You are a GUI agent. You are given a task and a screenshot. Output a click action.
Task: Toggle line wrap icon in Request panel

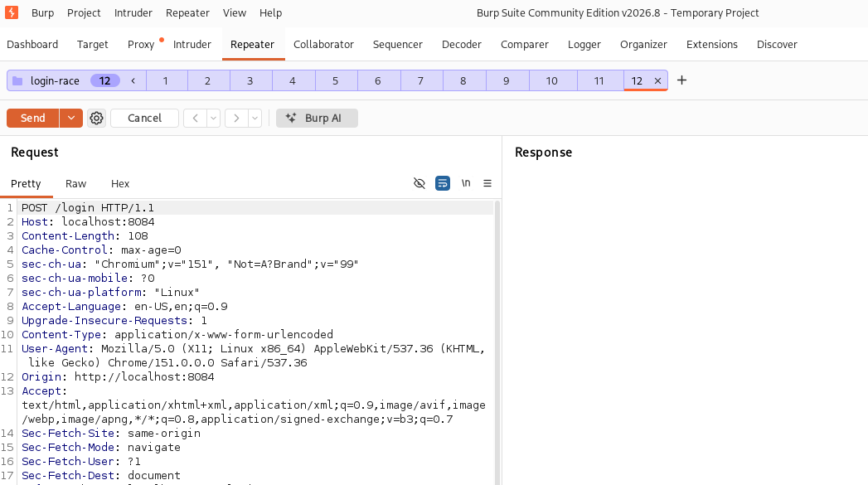(x=443, y=183)
